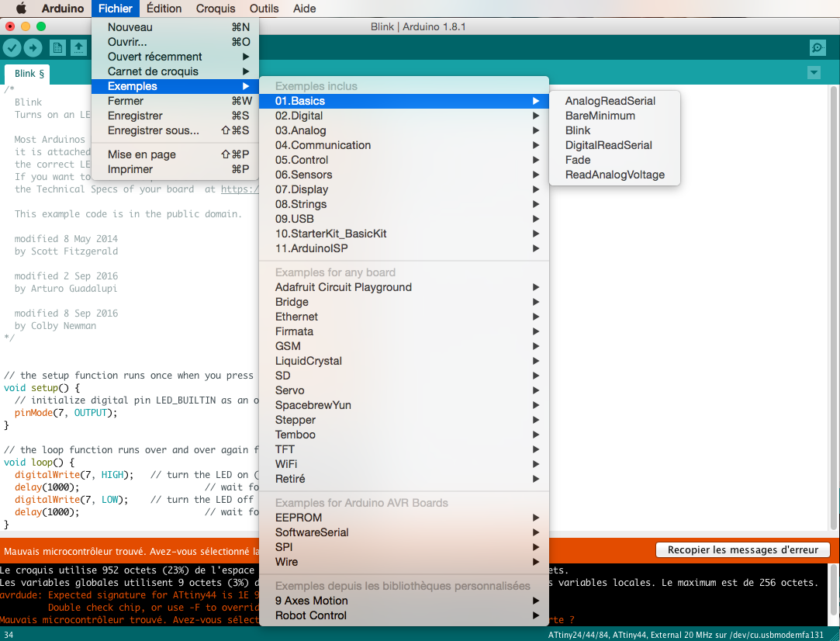Open the Apple menu
Image resolution: width=840 pixels, height=641 pixels.
point(21,8)
